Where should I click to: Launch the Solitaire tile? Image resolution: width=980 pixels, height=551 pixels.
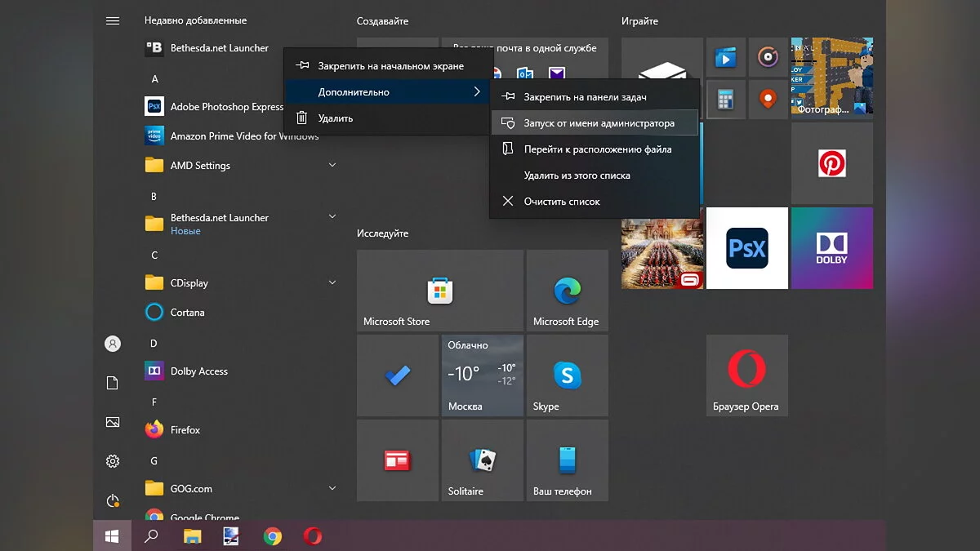pyautogui.click(x=482, y=460)
